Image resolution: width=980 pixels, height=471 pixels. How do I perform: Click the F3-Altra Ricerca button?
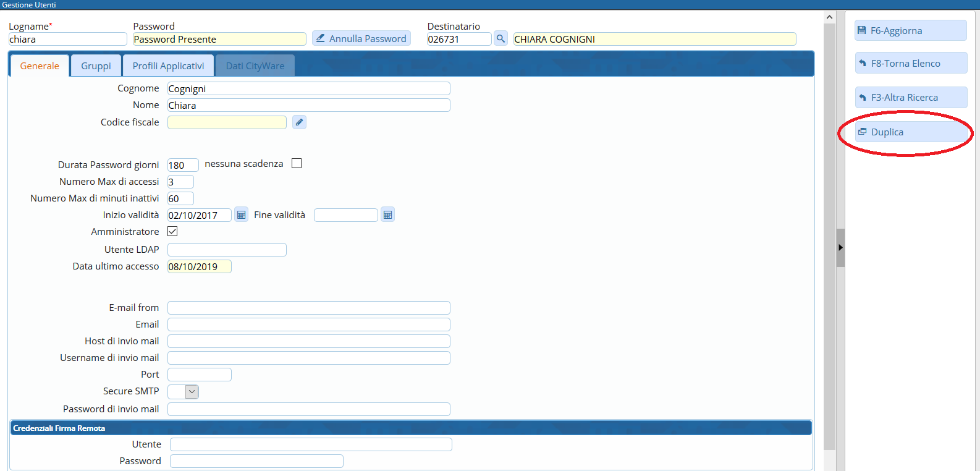click(x=910, y=98)
